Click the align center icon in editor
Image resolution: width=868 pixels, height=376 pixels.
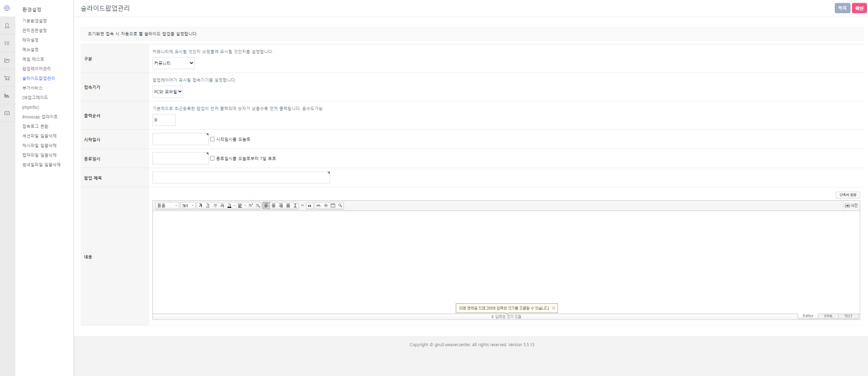pos(273,206)
